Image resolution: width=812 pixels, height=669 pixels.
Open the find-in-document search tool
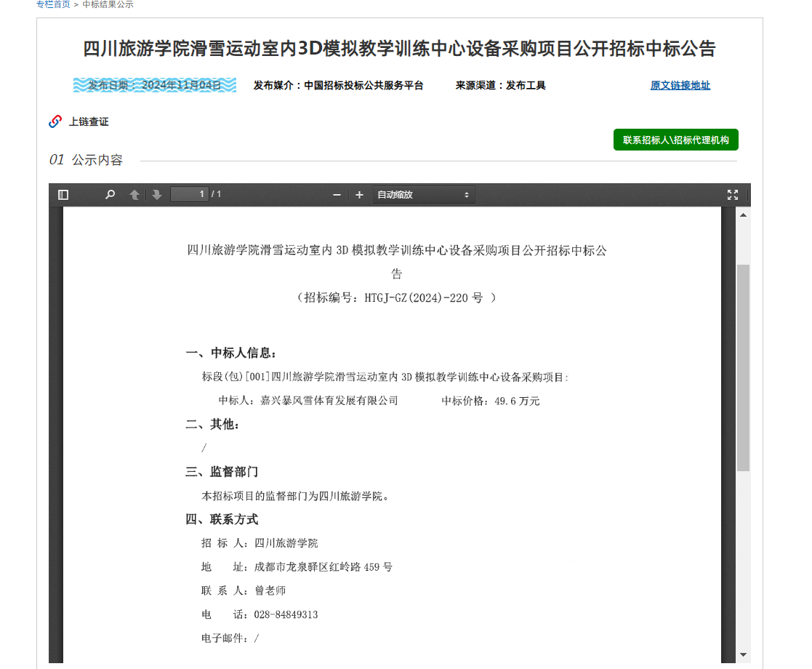pos(110,195)
